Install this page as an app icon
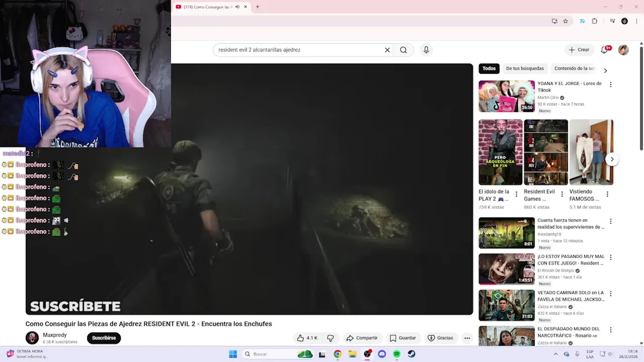 [554, 21]
